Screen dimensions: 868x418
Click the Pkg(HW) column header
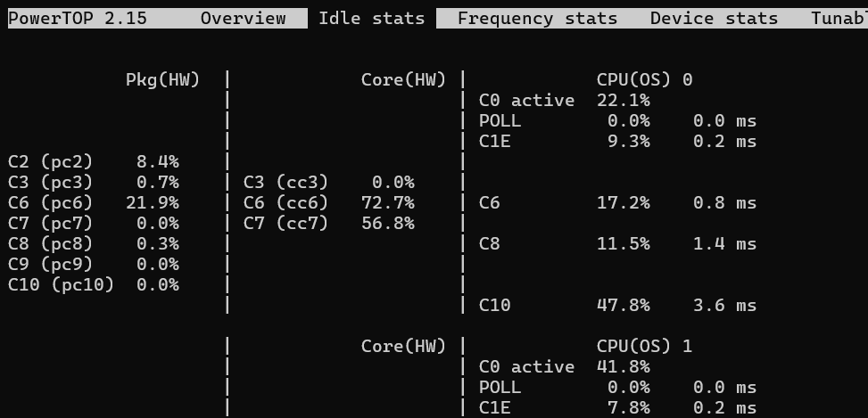[162, 79]
